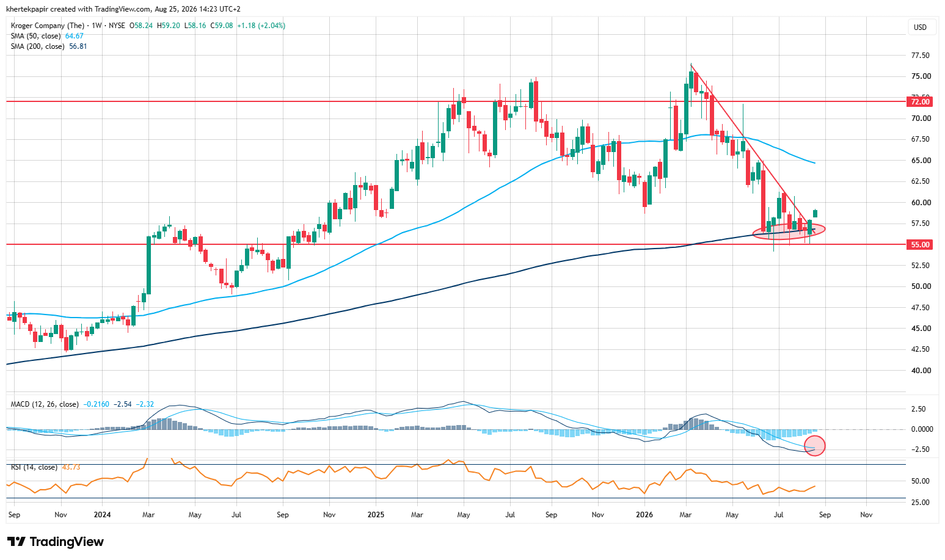Image resolution: width=945 pixels, height=560 pixels.
Task: Click the 0.0000 MACD axis label
Action: (x=922, y=429)
